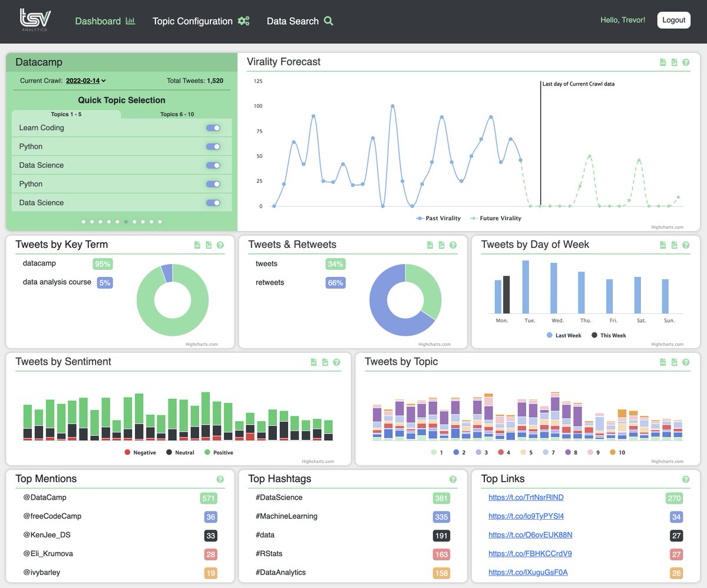Toggle the Past Virality legend series

(438, 218)
